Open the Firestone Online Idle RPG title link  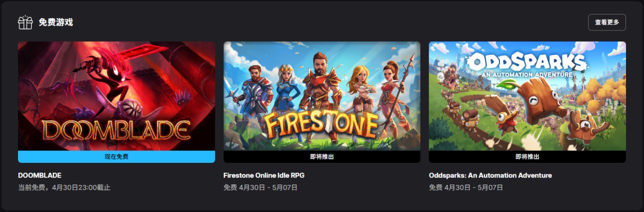(264, 175)
